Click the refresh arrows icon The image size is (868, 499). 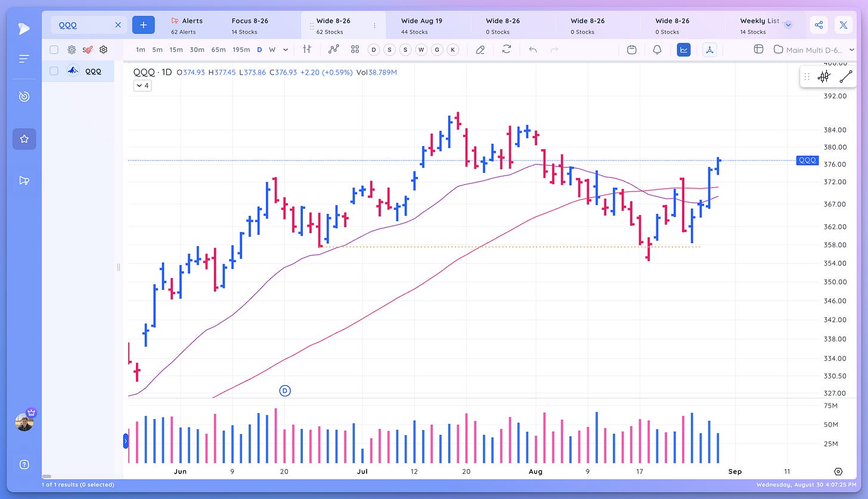coord(507,49)
